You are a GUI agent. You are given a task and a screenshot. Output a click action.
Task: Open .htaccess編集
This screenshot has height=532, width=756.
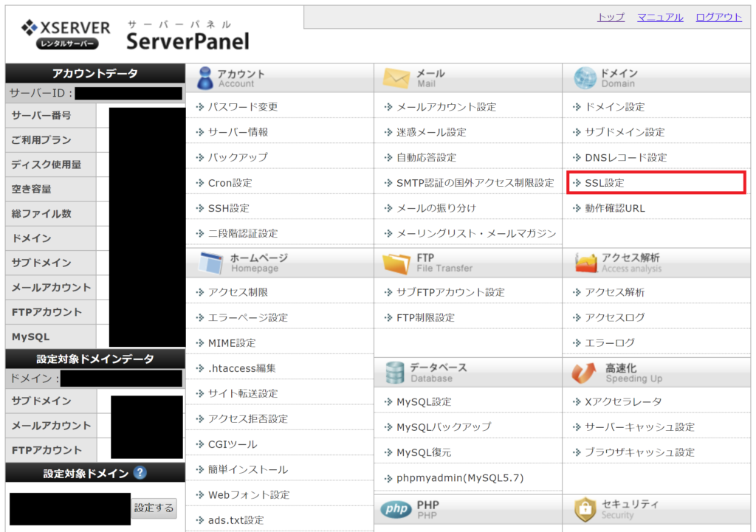(x=241, y=368)
